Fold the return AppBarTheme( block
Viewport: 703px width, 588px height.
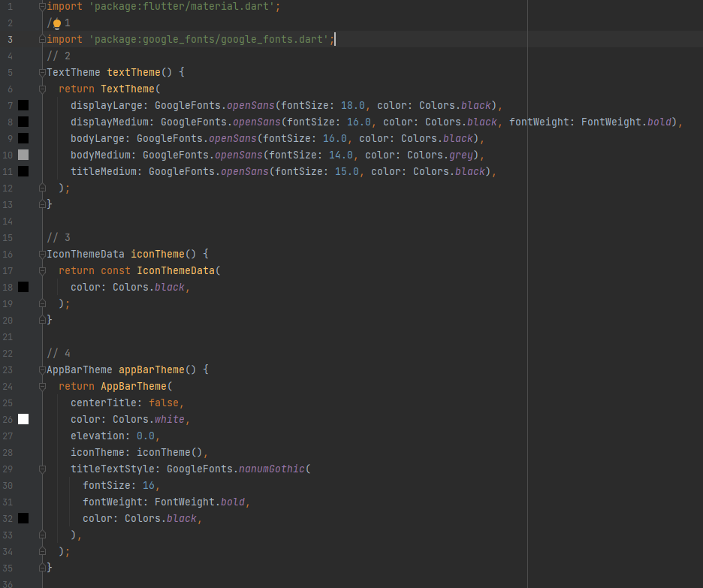point(42,386)
